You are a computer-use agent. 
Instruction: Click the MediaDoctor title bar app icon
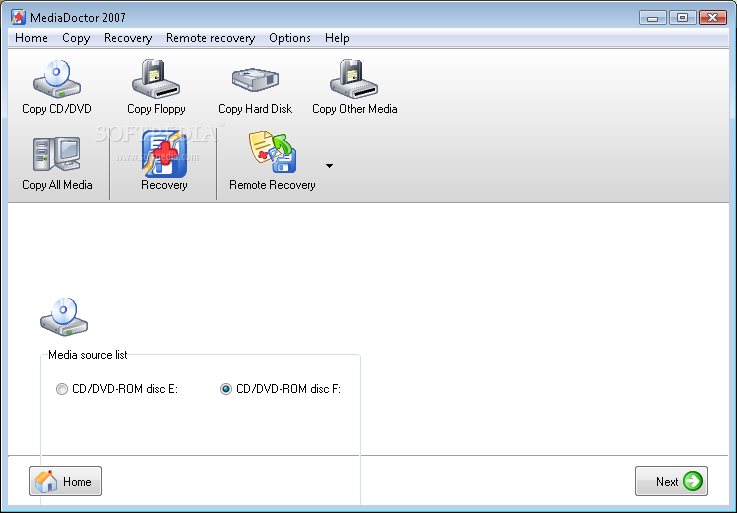click(18, 17)
